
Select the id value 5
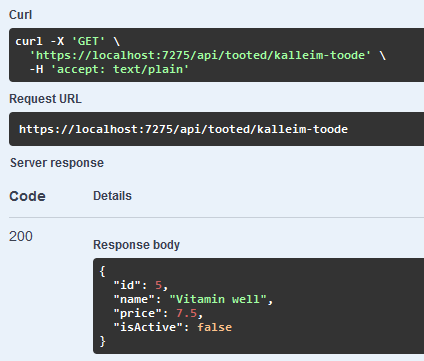coord(158,285)
